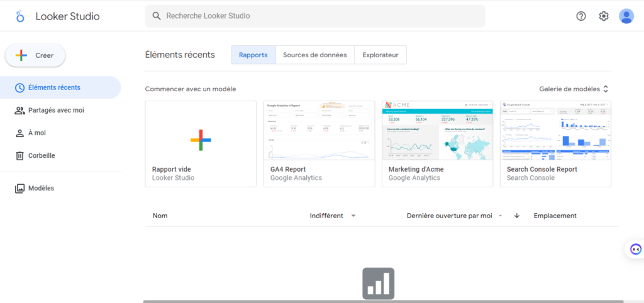Image resolution: width=644 pixels, height=303 pixels.
Task: Click the multicolor plus on Rapport vide card
Action: point(201,140)
